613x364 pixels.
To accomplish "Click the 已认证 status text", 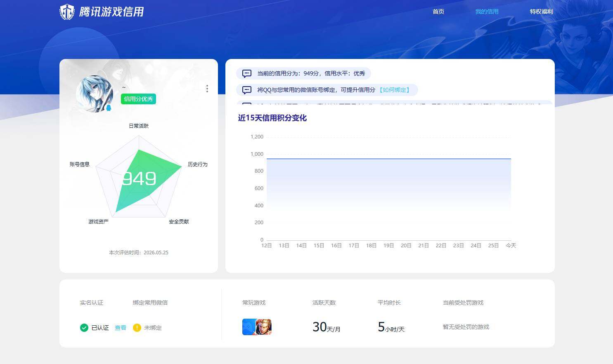I will coord(100,328).
